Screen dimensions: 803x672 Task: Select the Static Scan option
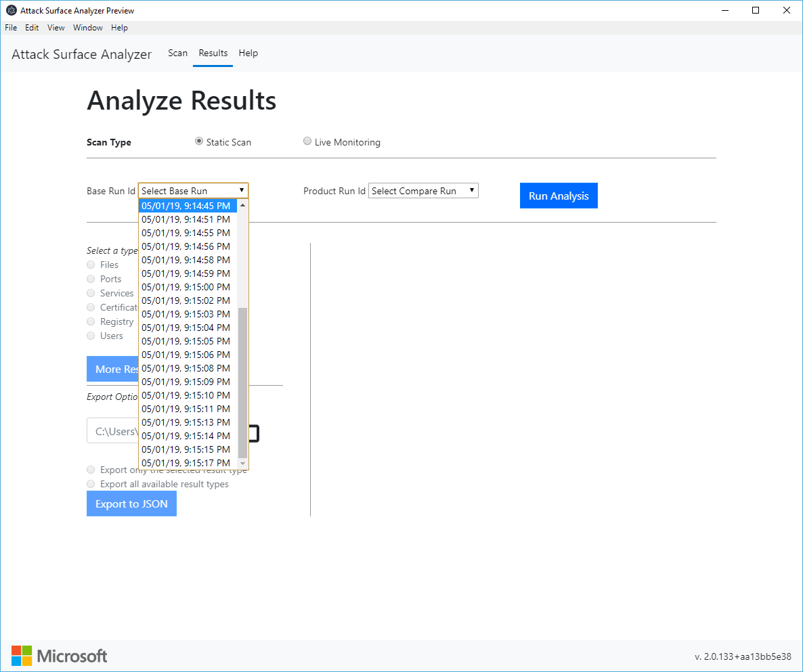(198, 141)
